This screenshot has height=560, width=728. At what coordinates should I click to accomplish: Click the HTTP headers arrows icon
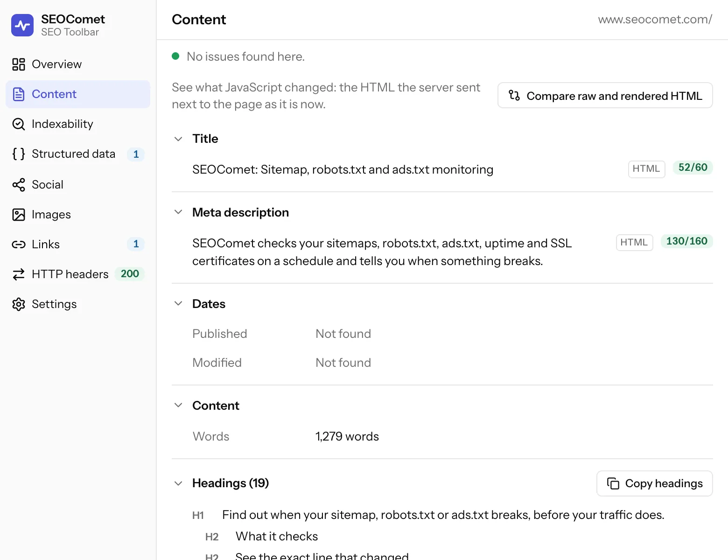19,274
